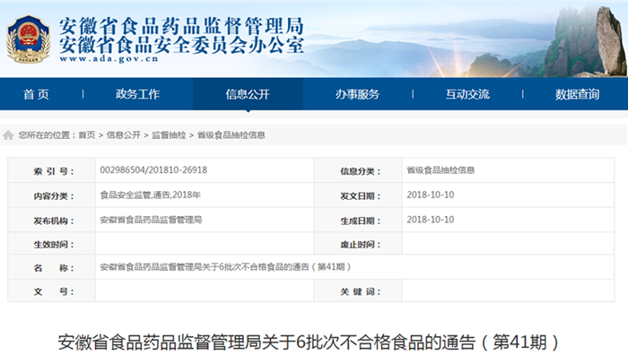Click 省级食品抽检信息 in the breadcrumb trail
628x364 pixels.
pos(231,135)
